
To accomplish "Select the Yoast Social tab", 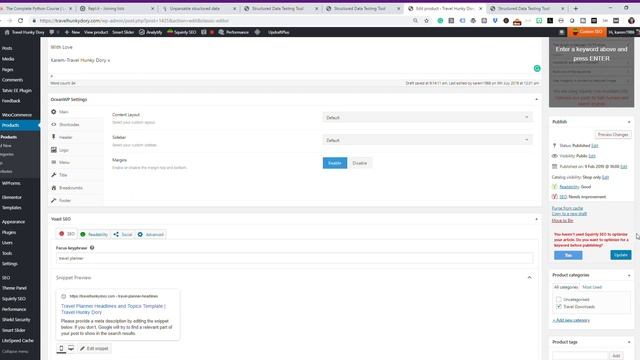I will 123,234.
